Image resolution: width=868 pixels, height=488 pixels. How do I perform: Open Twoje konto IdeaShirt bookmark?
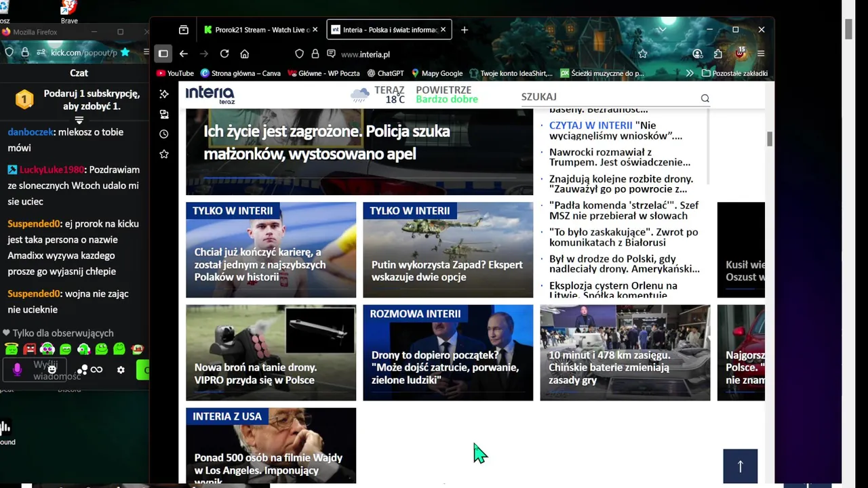click(x=511, y=73)
